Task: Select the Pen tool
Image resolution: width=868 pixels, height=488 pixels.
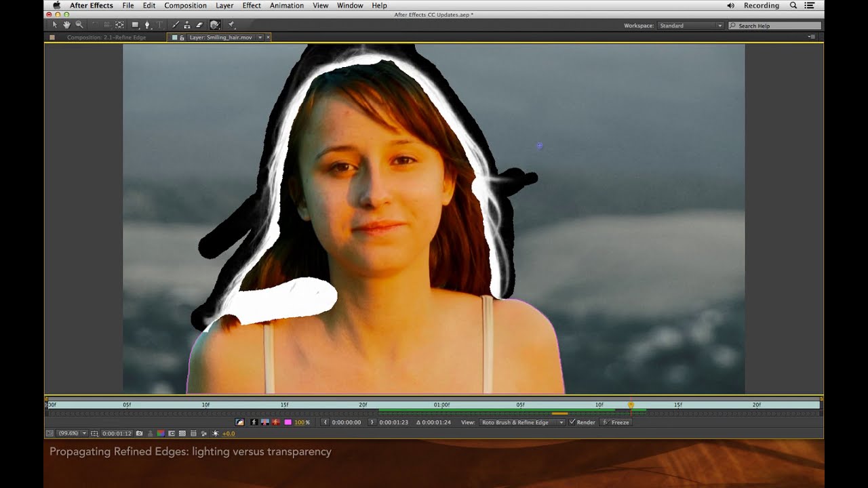Action: pos(147,24)
